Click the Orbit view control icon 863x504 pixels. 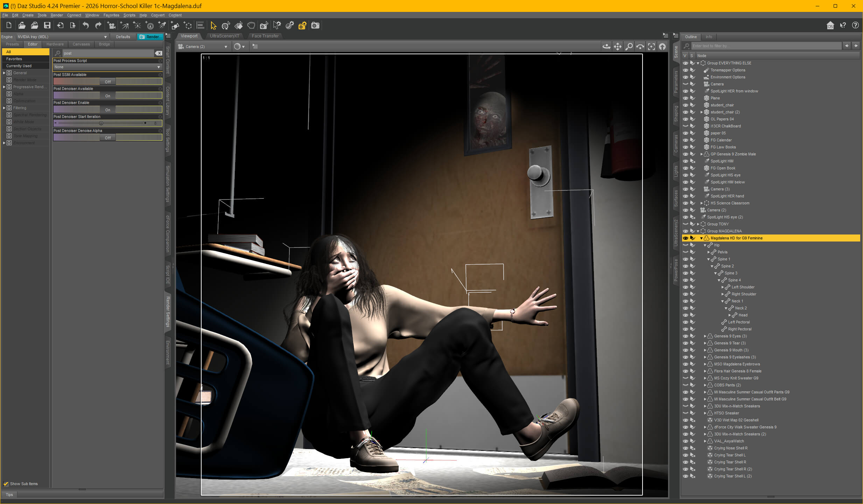(606, 46)
